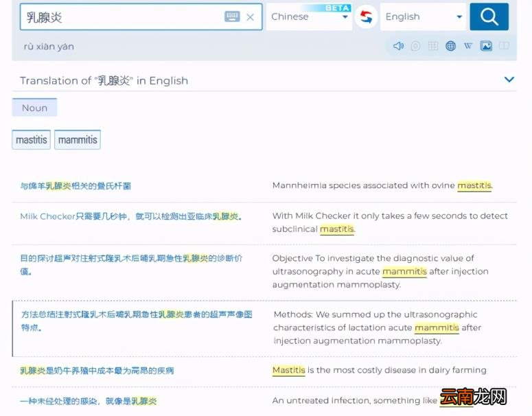Open the image search picture icon

pos(486,46)
